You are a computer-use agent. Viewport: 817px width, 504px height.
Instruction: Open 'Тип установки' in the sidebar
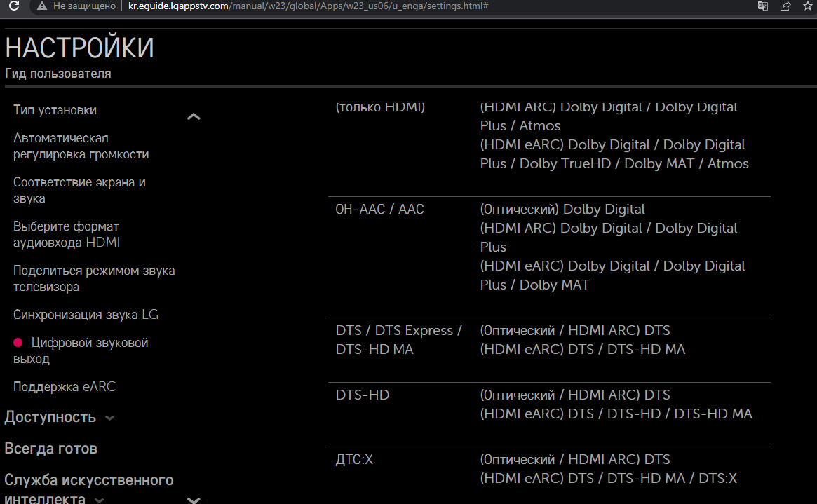click(x=55, y=110)
